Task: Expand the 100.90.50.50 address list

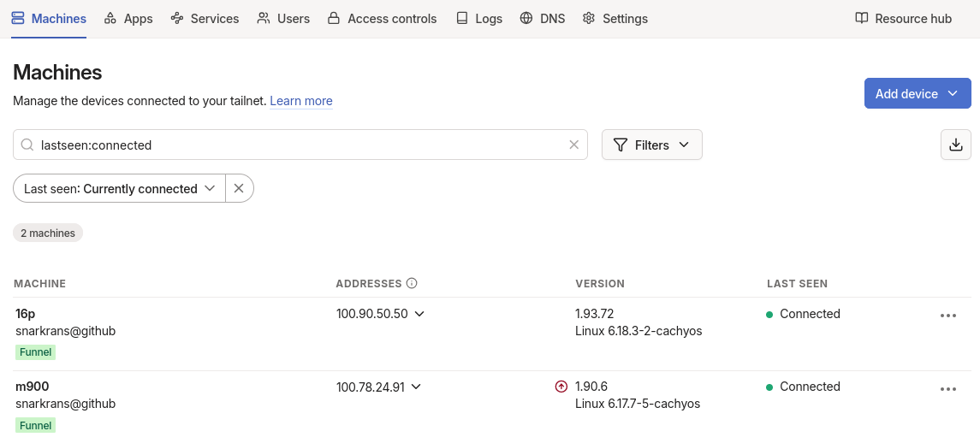Action: [381, 314]
